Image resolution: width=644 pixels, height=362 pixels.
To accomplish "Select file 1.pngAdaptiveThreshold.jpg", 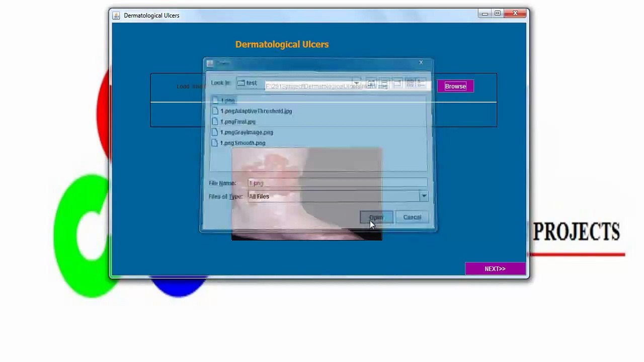I will [252, 111].
